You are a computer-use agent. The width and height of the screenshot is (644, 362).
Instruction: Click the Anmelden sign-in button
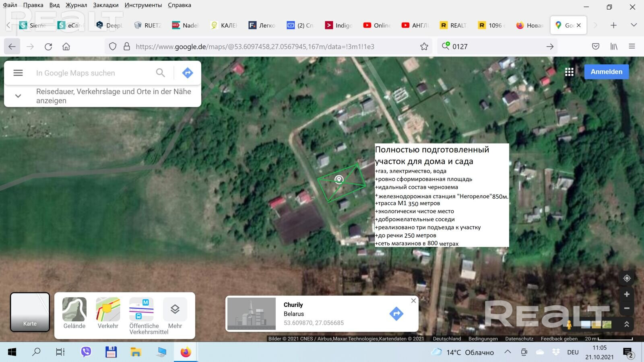(606, 72)
